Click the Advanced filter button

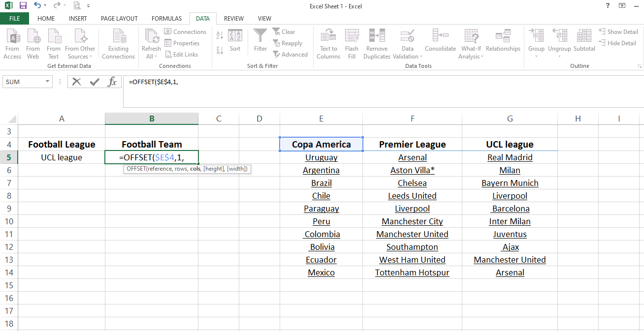point(290,55)
